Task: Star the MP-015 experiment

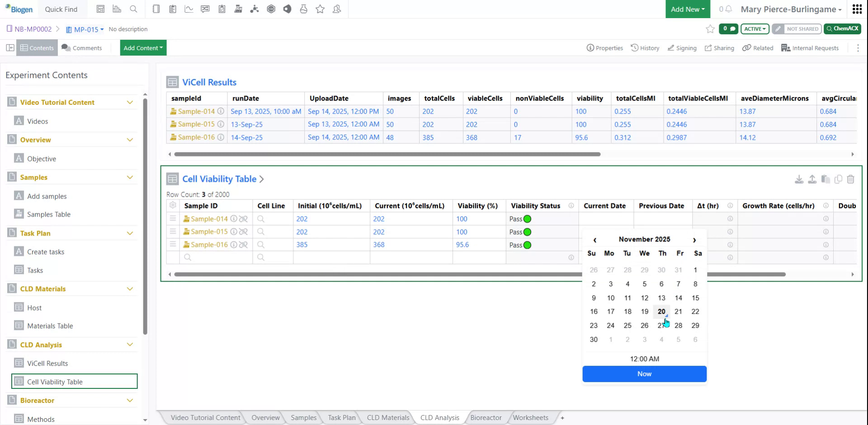Action: click(710, 29)
